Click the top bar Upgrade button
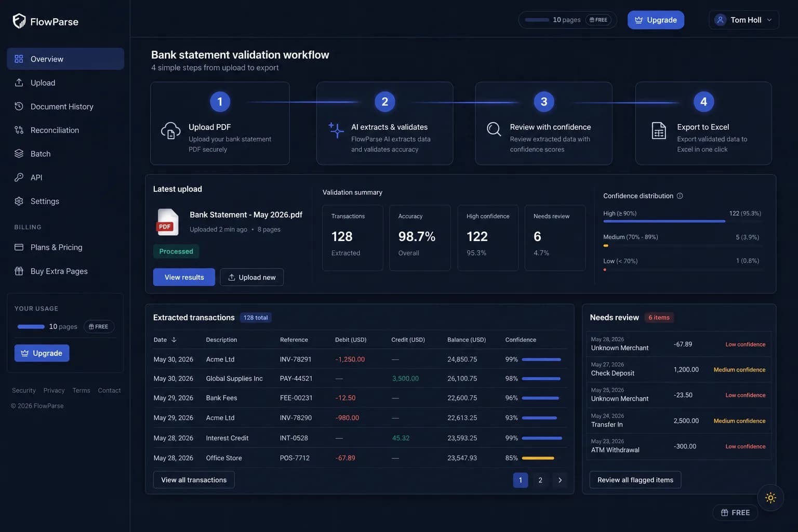Image resolution: width=798 pixels, height=532 pixels. click(656, 20)
